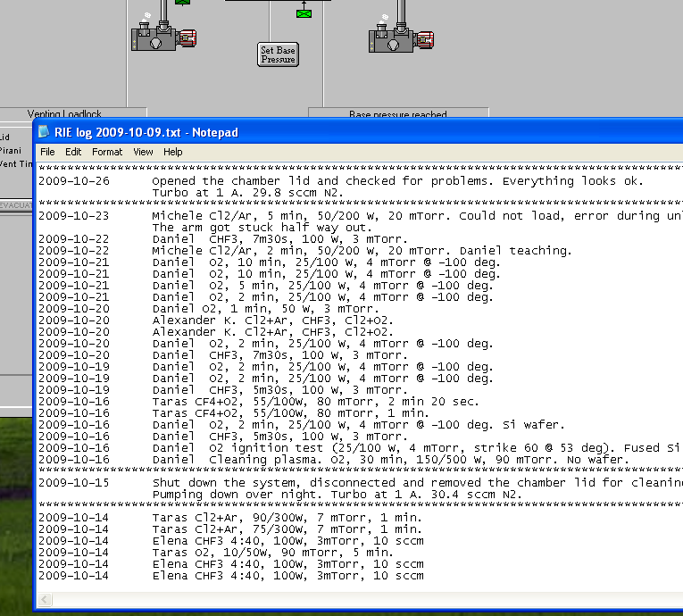Screen dimensions: 683x616
Task: Click the green valve indicator below the chamber
Action: [304, 12]
